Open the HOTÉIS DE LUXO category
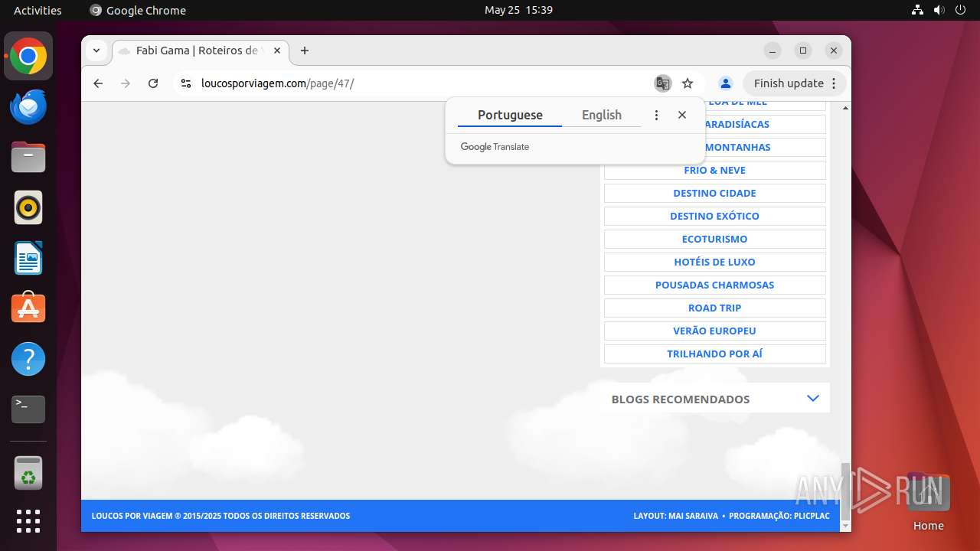The image size is (980, 551). (715, 262)
